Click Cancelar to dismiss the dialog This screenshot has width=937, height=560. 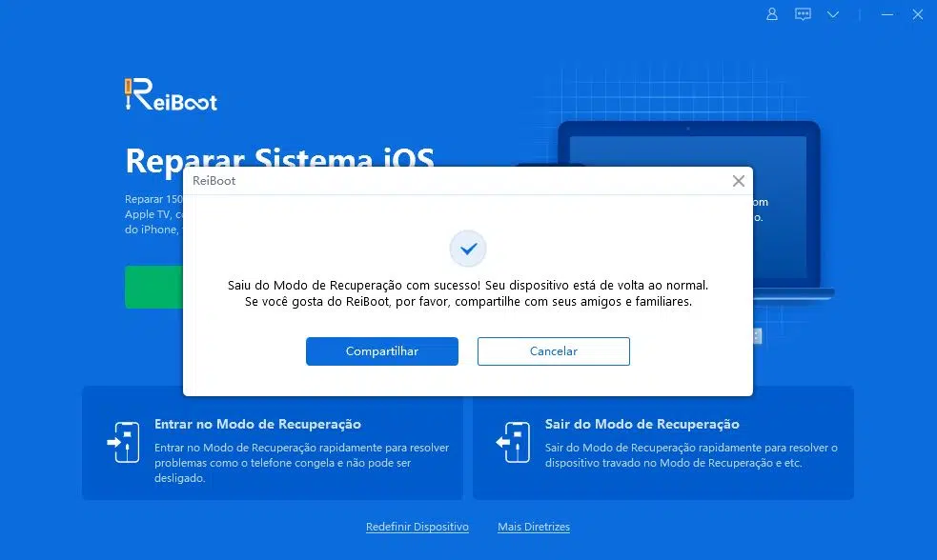click(553, 350)
